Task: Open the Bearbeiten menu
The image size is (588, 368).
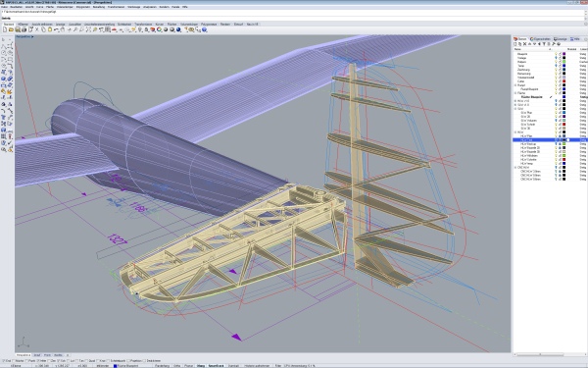Action: coord(16,7)
